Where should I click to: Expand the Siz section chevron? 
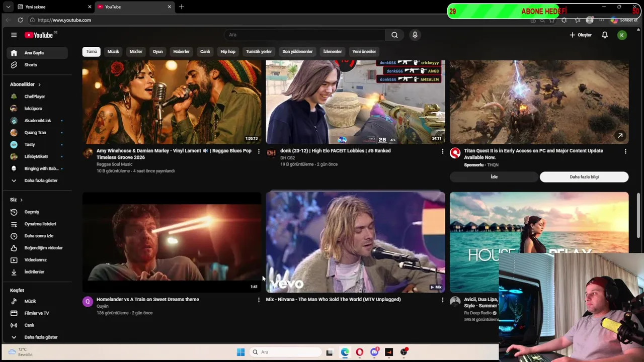click(21, 200)
